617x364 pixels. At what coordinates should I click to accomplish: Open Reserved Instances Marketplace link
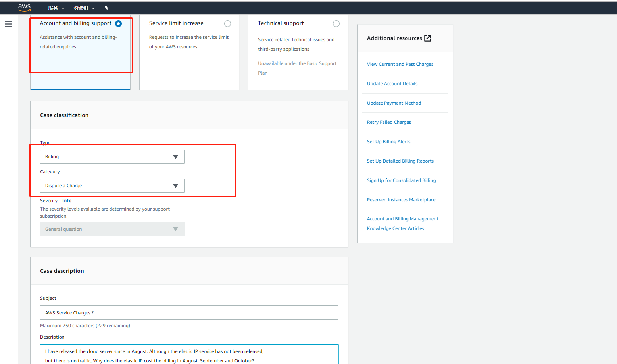[x=401, y=200]
